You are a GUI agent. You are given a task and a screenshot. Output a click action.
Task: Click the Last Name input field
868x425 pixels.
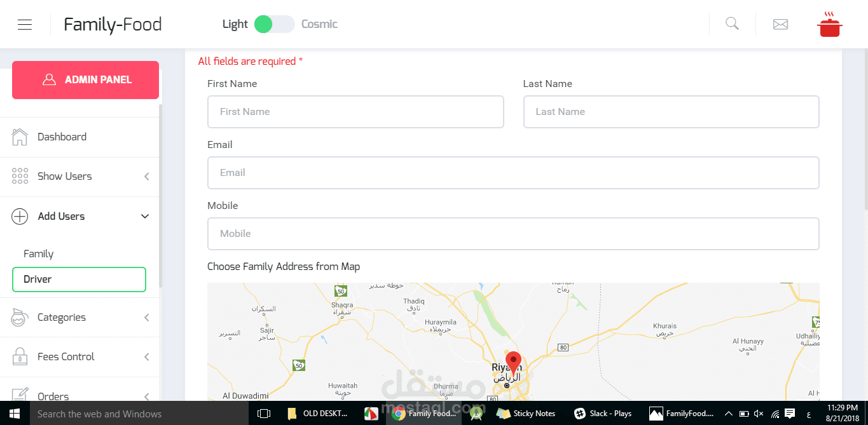point(671,112)
